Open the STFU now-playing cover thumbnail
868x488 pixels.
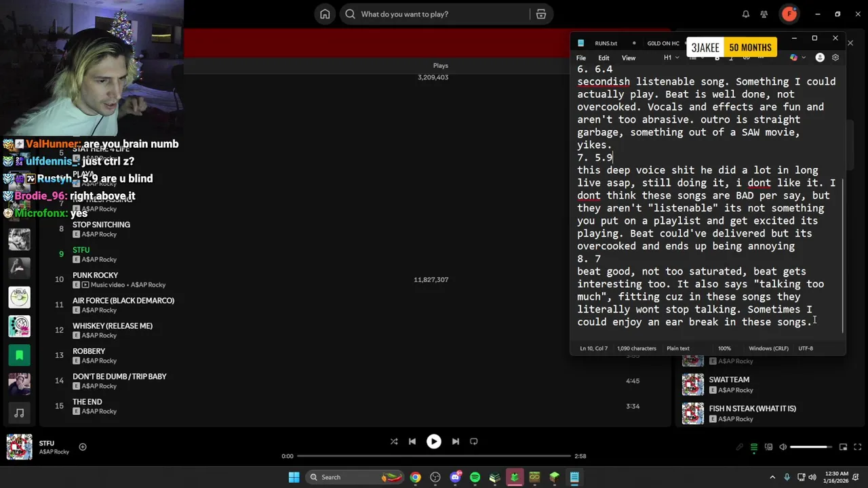(19, 447)
